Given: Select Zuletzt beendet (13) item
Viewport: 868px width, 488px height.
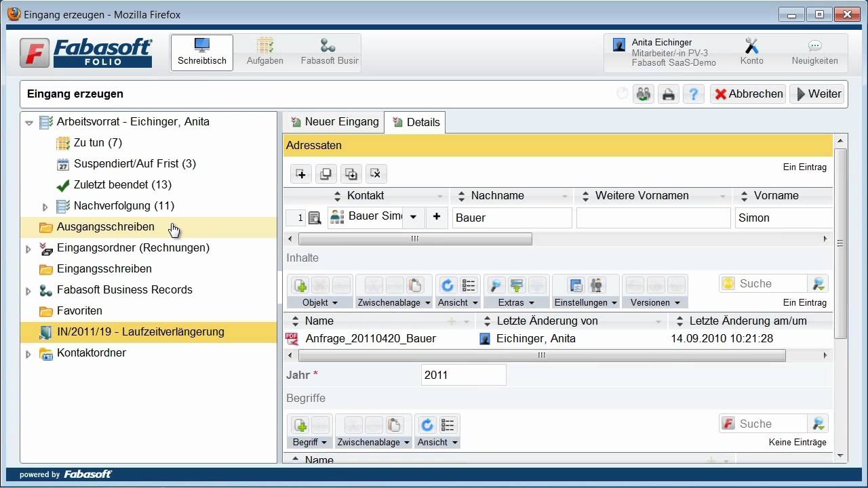Looking at the screenshot, I should click(123, 185).
